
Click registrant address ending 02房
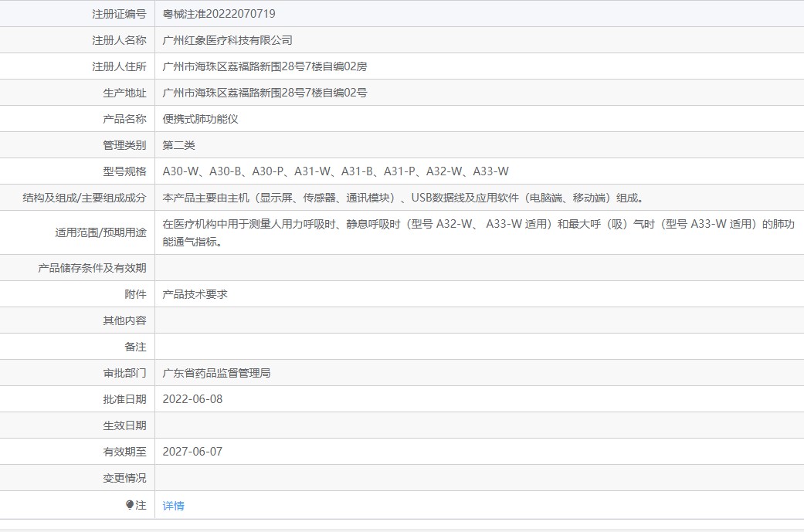265,66
